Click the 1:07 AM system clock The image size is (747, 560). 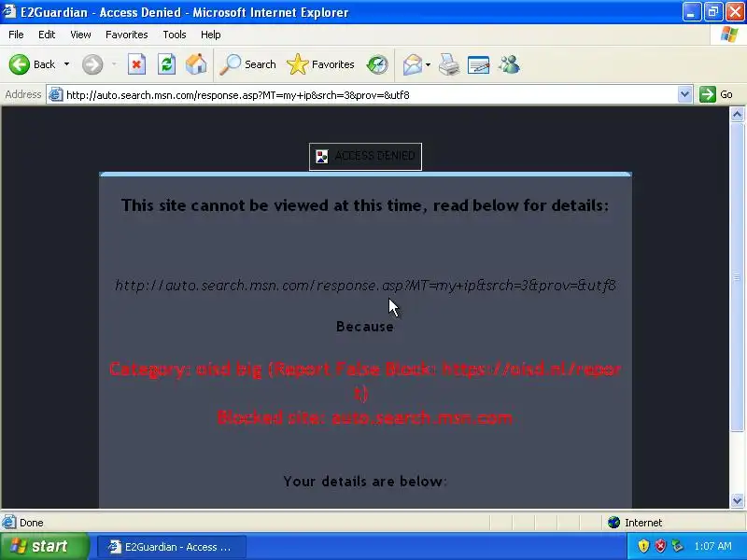tap(712, 546)
